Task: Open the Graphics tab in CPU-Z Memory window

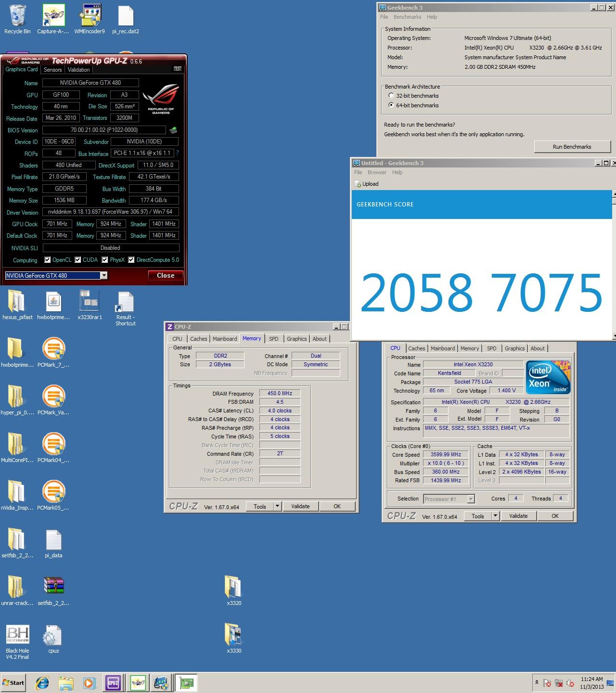Action: (296, 339)
